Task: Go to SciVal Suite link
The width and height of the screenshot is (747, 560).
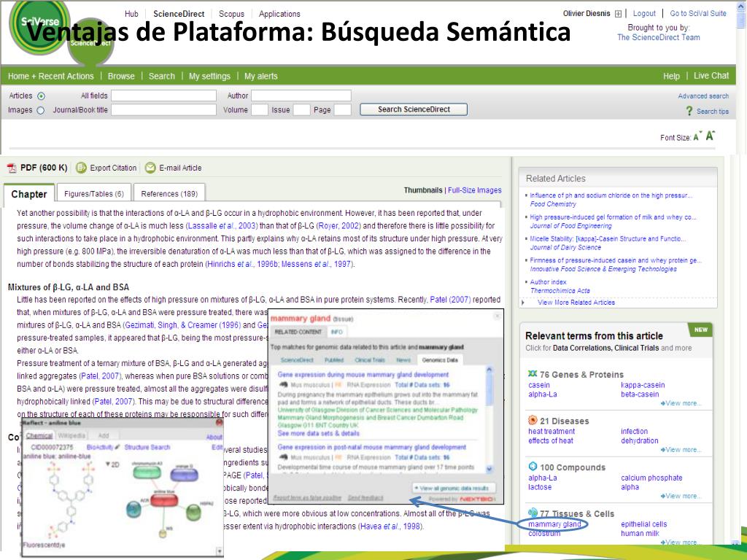Action: point(698,13)
